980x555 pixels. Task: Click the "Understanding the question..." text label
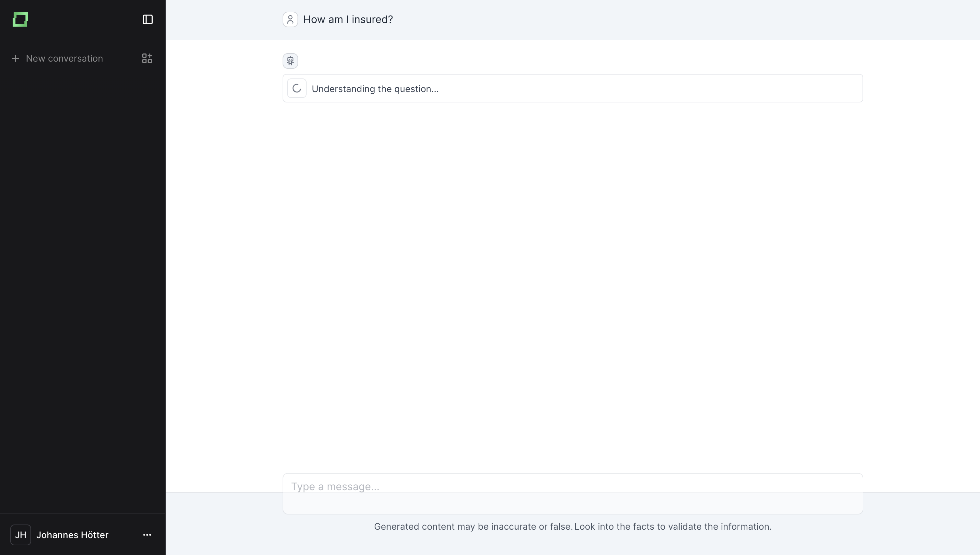[x=375, y=89]
